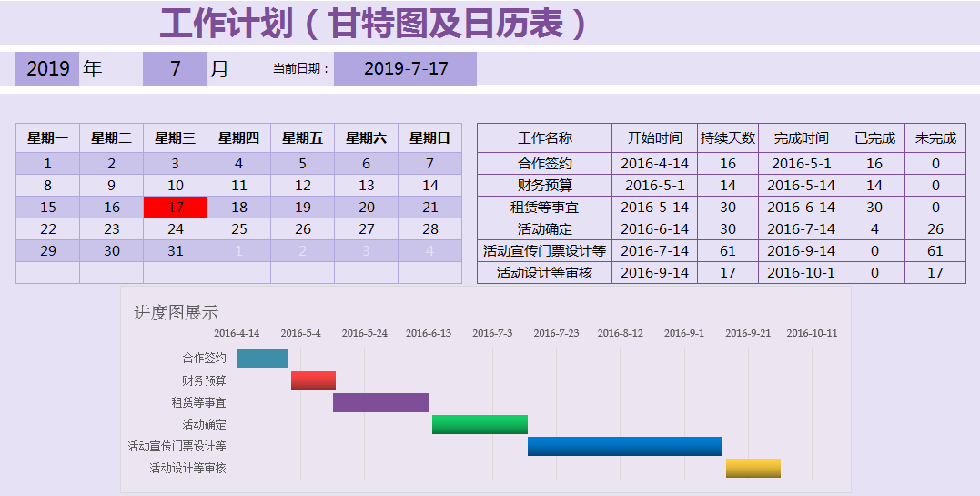Click the chart axis label 2016-8-12
The height and width of the screenshot is (496, 980).
tap(620, 333)
